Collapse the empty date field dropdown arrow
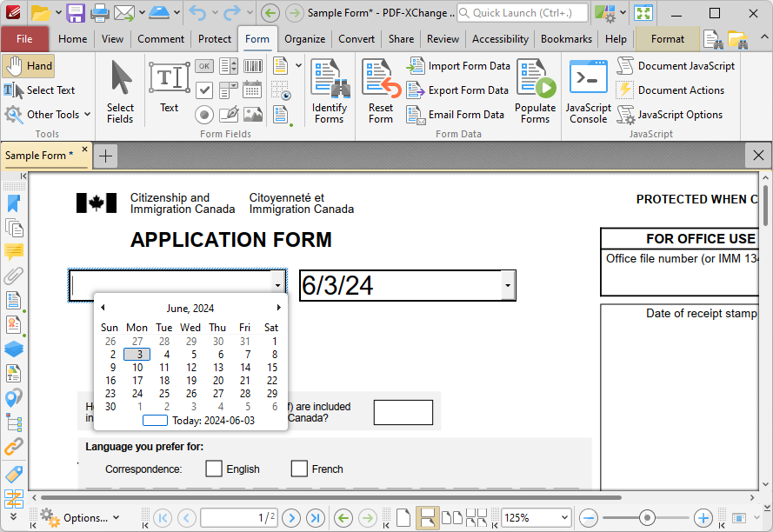 (277, 285)
